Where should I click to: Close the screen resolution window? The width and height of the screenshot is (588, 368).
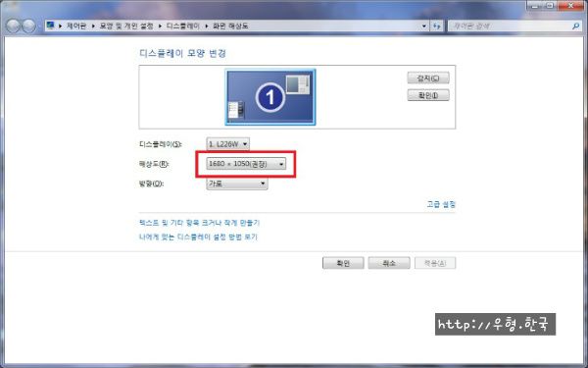(570, 5)
